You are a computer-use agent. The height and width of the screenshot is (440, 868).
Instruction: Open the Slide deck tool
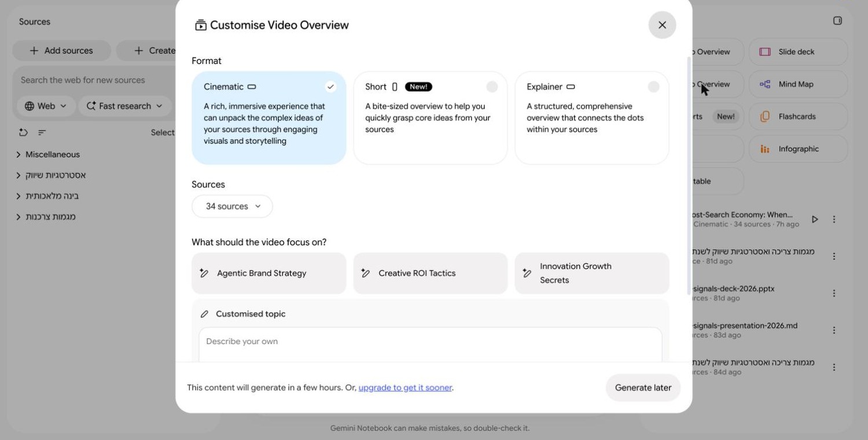(x=798, y=51)
